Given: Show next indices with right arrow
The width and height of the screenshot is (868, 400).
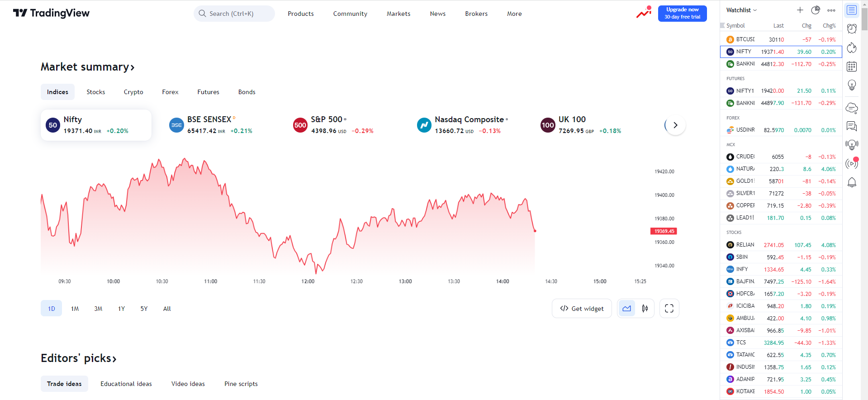Looking at the screenshot, I should click(x=675, y=125).
